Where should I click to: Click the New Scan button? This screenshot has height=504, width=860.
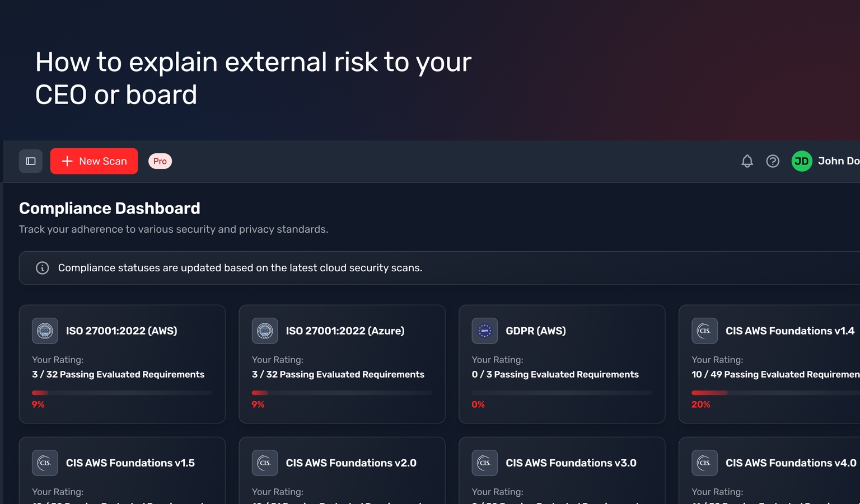(94, 161)
